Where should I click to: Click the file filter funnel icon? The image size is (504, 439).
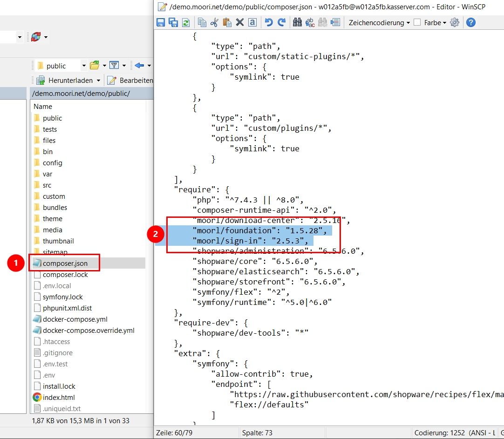(114, 66)
